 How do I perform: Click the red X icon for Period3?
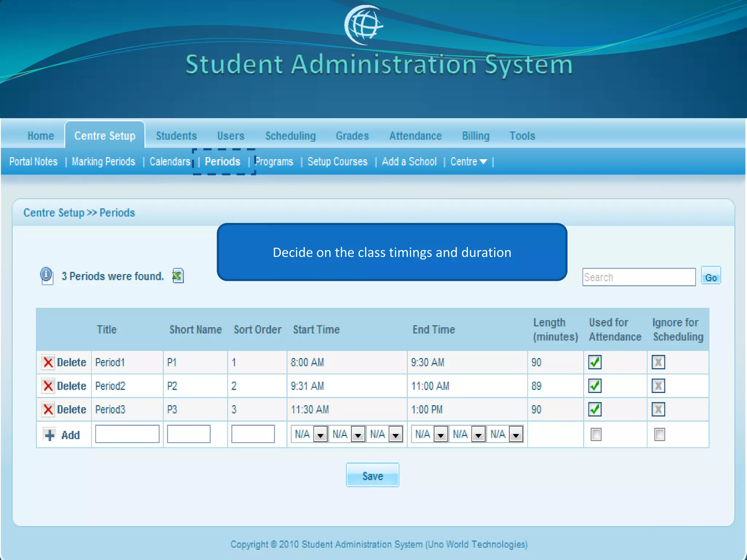[48, 409]
